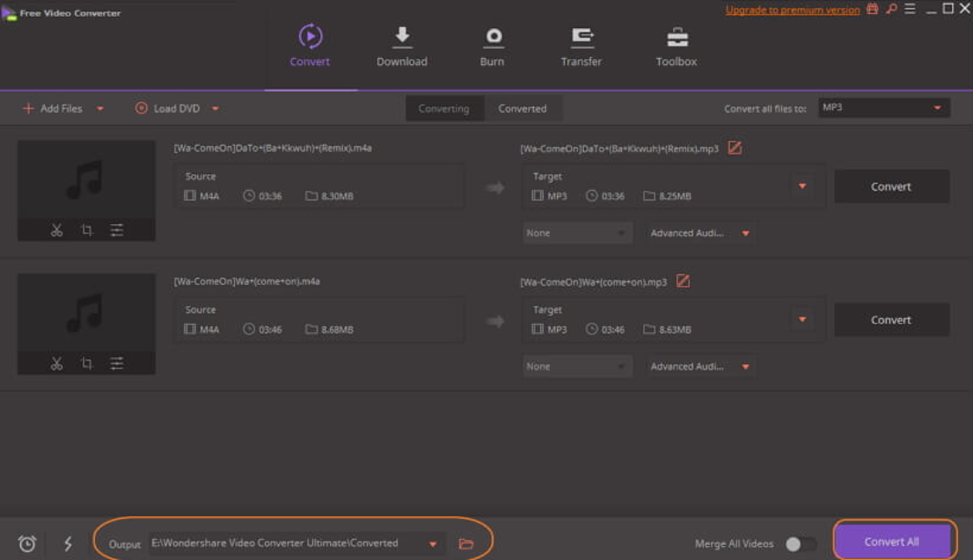Click scissors trim icon on first file

point(56,230)
